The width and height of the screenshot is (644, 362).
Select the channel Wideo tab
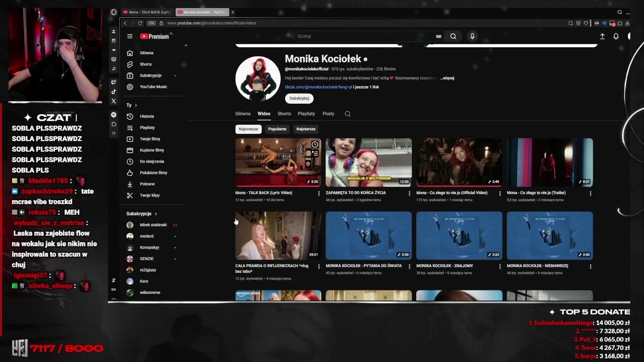[x=264, y=114]
